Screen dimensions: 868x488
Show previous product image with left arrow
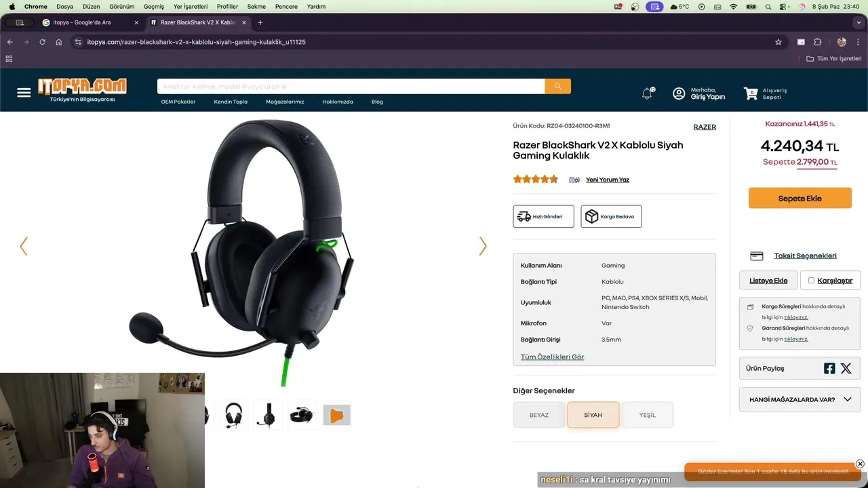pyautogui.click(x=24, y=246)
